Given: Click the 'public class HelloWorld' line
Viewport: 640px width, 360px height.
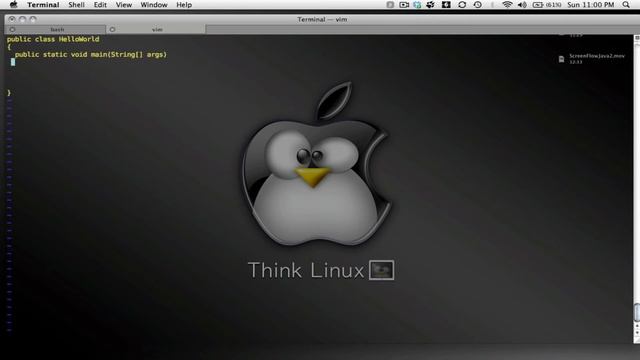Looking at the screenshot, I should point(53,39).
